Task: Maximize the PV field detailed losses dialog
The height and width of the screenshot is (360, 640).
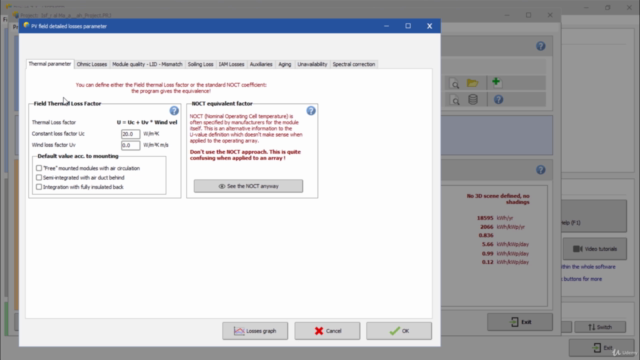Action: 408,26
